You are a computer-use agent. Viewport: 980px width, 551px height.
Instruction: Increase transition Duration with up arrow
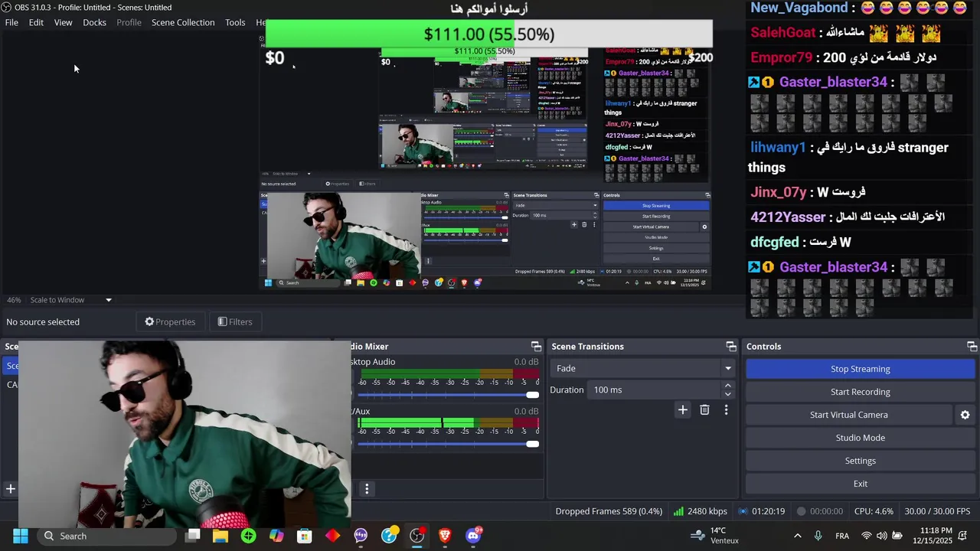[728, 386]
